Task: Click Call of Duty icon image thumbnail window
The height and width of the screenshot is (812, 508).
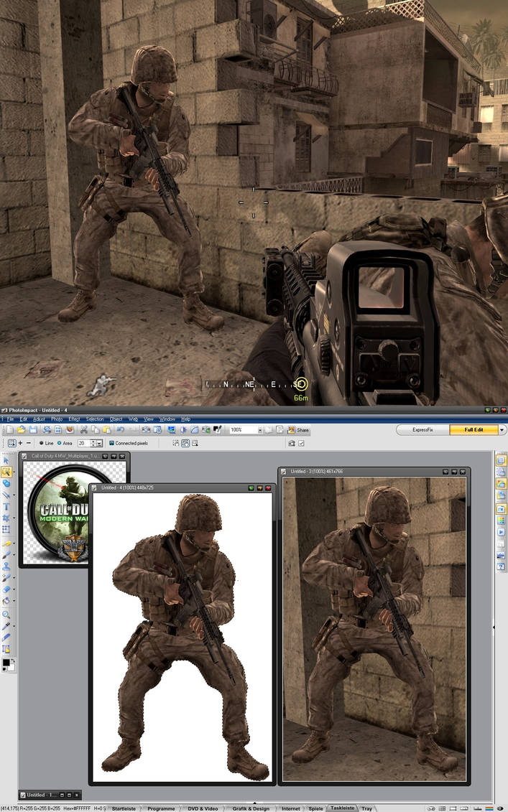Action: [x=74, y=510]
